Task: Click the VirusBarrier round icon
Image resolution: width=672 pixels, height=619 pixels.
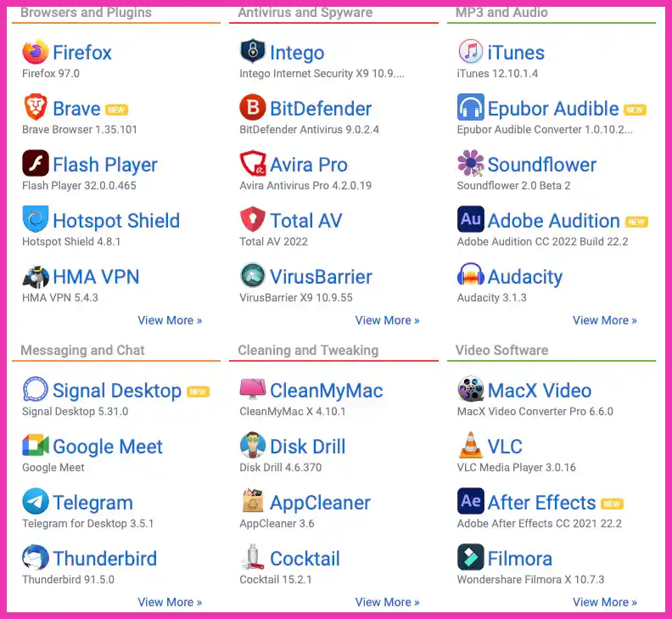Action: tap(253, 275)
